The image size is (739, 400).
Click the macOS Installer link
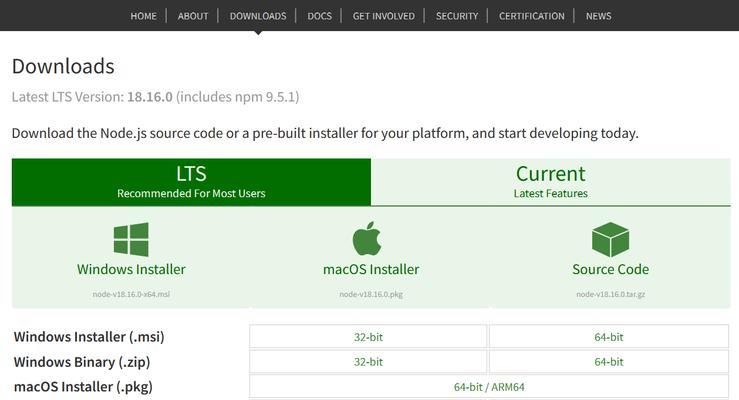371,269
